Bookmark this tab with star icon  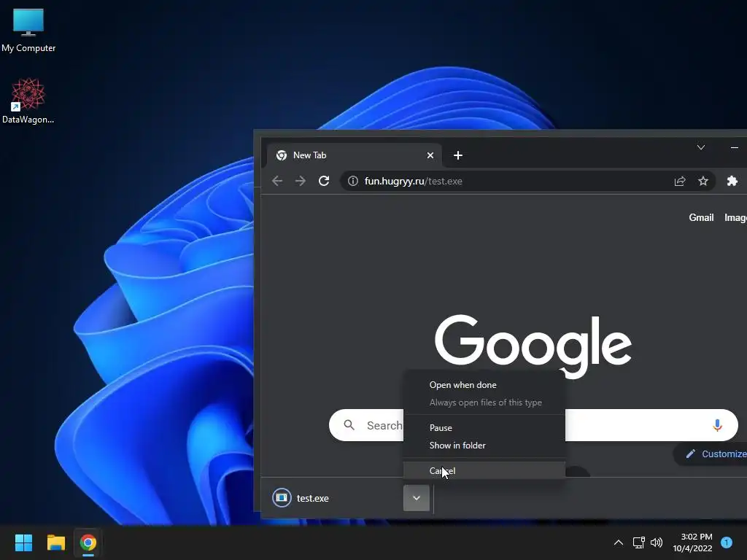pos(703,181)
